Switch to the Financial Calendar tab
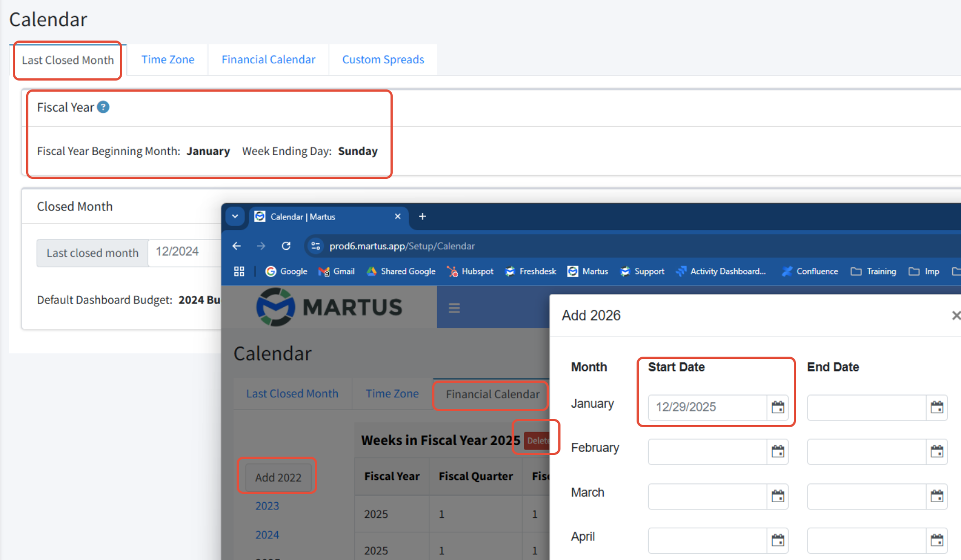The width and height of the screenshot is (961, 560). (x=268, y=59)
